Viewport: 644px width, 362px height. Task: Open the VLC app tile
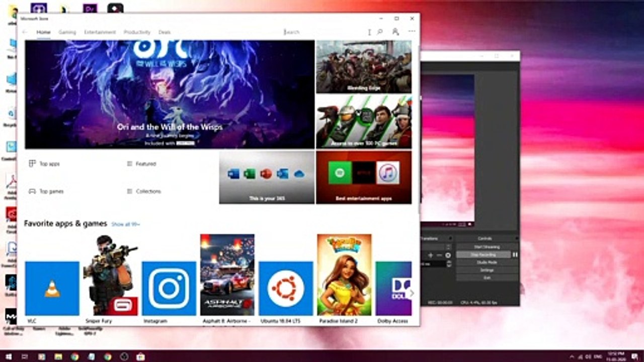52,289
